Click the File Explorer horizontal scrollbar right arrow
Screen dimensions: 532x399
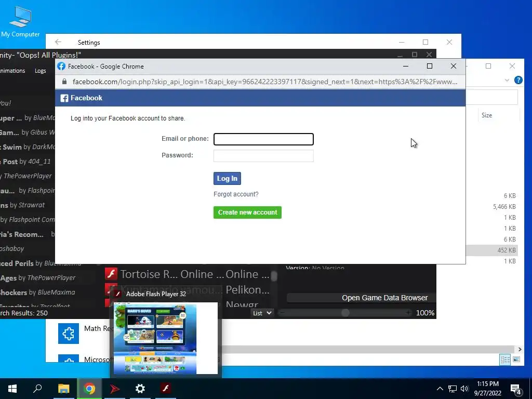[520, 349]
